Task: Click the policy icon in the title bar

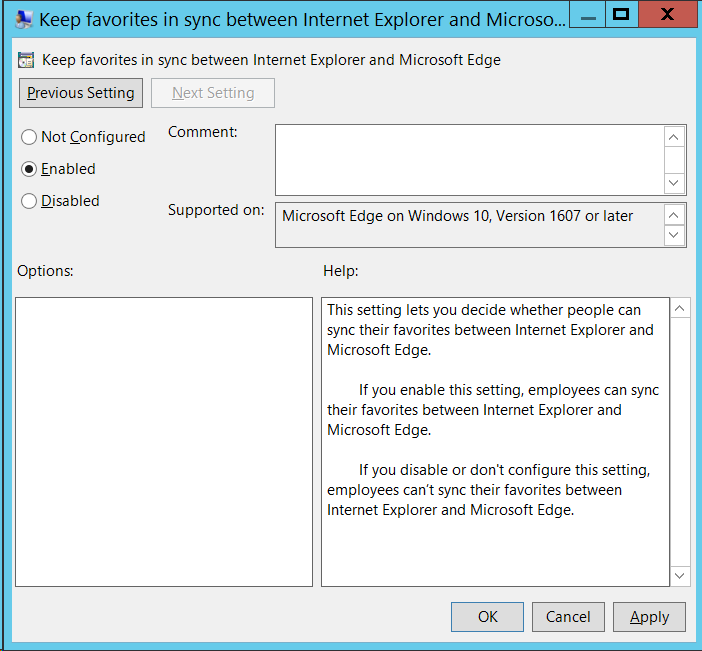Action: point(24,18)
